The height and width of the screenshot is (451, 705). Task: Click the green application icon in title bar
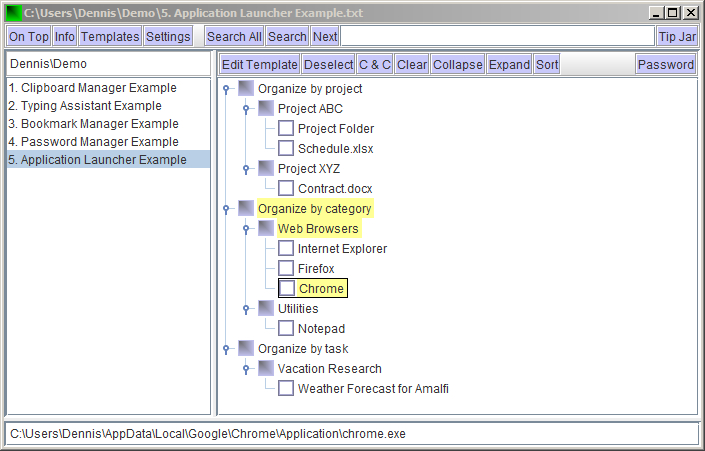point(14,13)
